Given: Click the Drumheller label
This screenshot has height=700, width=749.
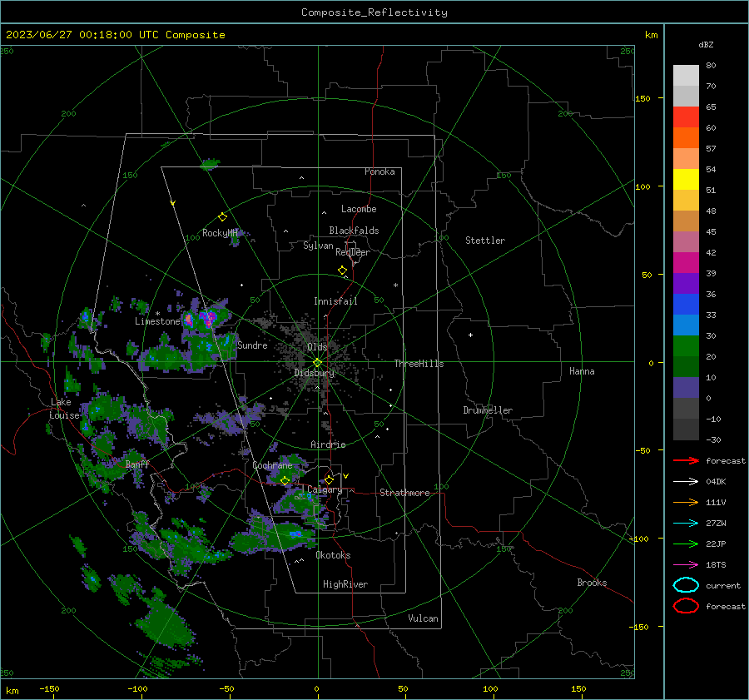Looking at the screenshot, I should point(488,410).
